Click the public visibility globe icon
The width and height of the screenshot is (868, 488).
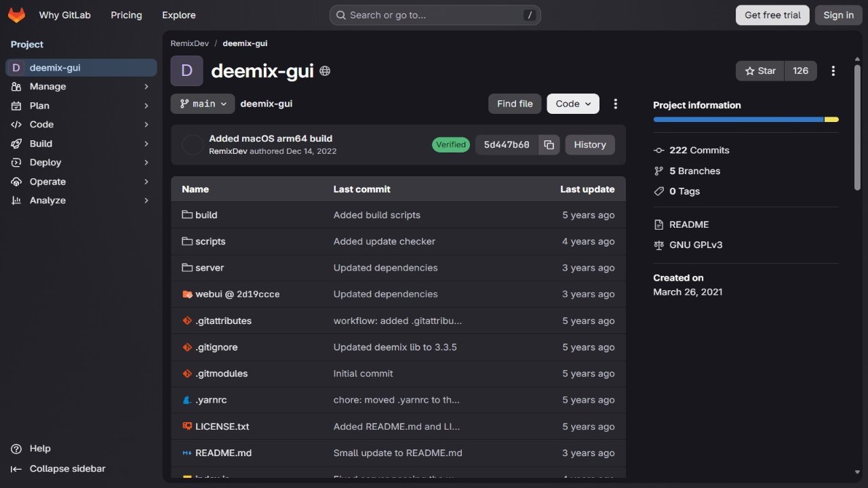[325, 70]
